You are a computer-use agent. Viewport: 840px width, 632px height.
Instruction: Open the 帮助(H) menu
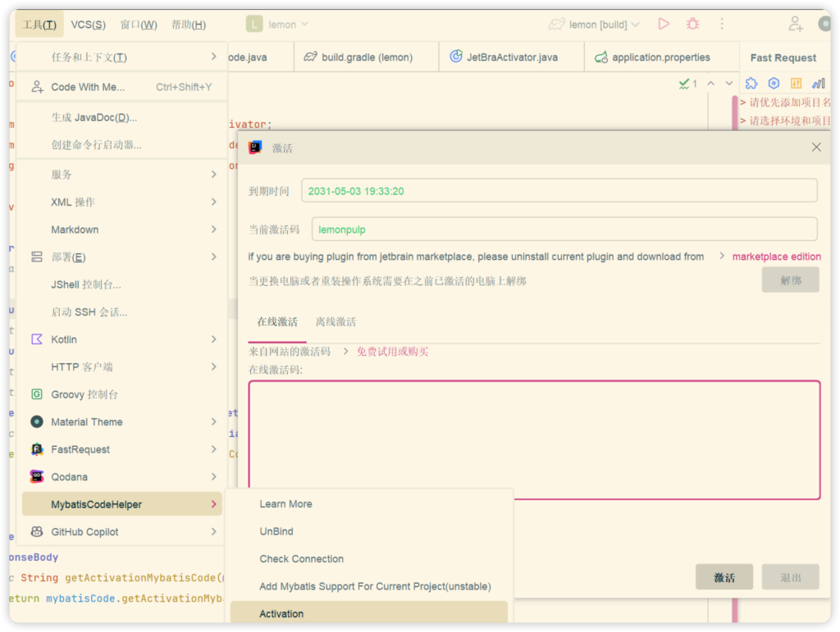coord(189,25)
